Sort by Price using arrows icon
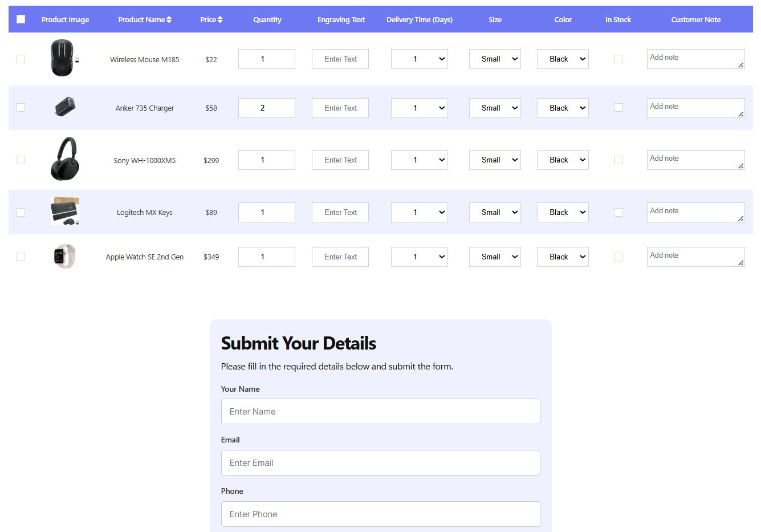Image resolution: width=761 pixels, height=532 pixels. pos(220,19)
